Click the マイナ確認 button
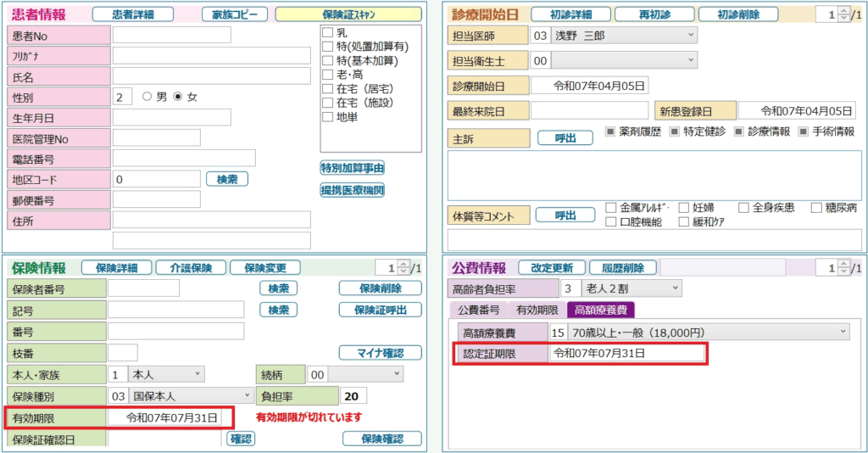 (380, 353)
